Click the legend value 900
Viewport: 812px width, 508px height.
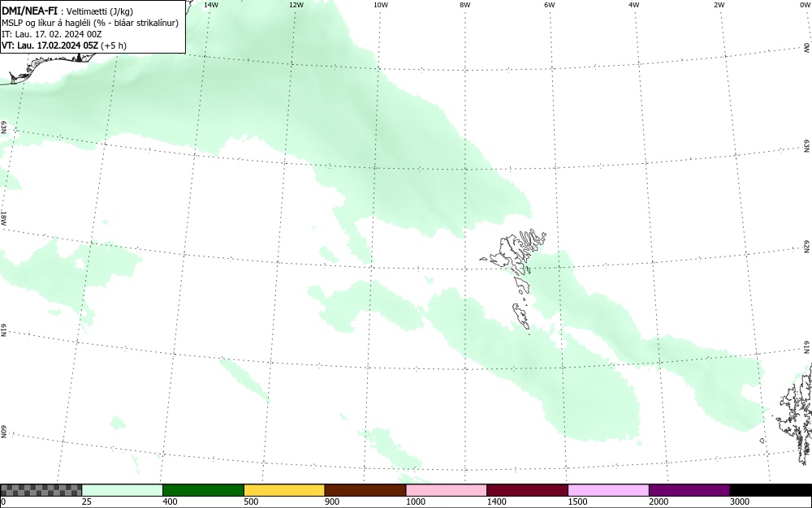tap(332, 502)
